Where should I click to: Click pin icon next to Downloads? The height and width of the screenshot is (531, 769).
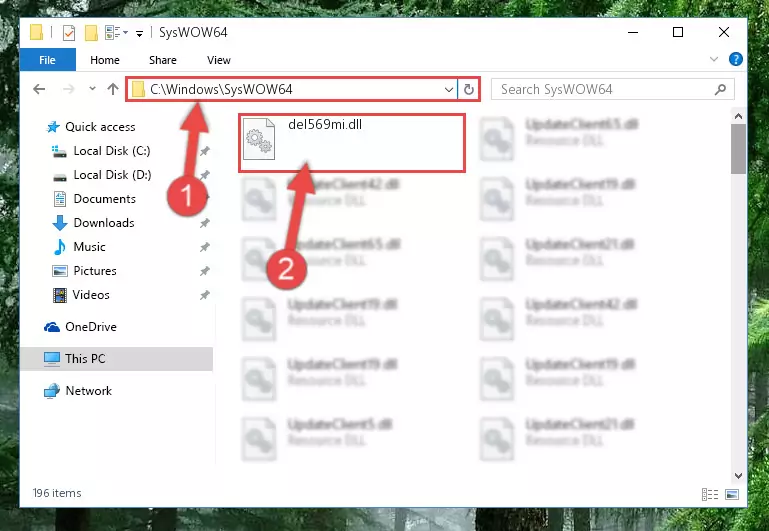click(x=205, y=223)
